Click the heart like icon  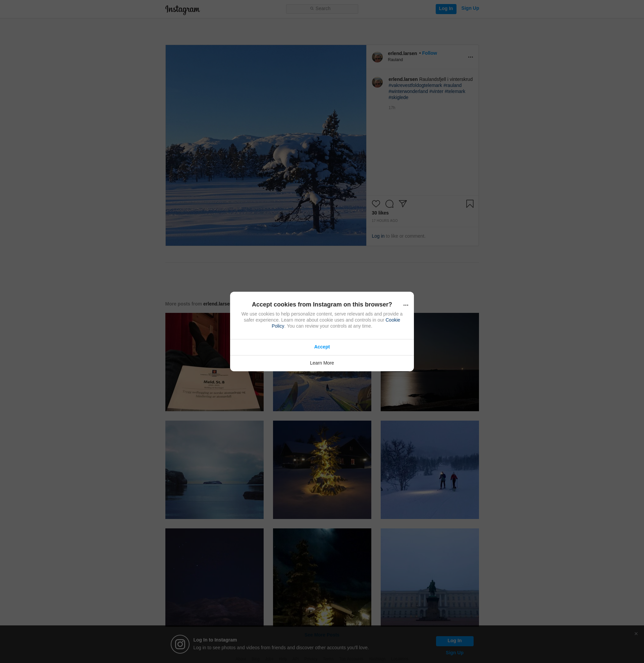[376, 204]
